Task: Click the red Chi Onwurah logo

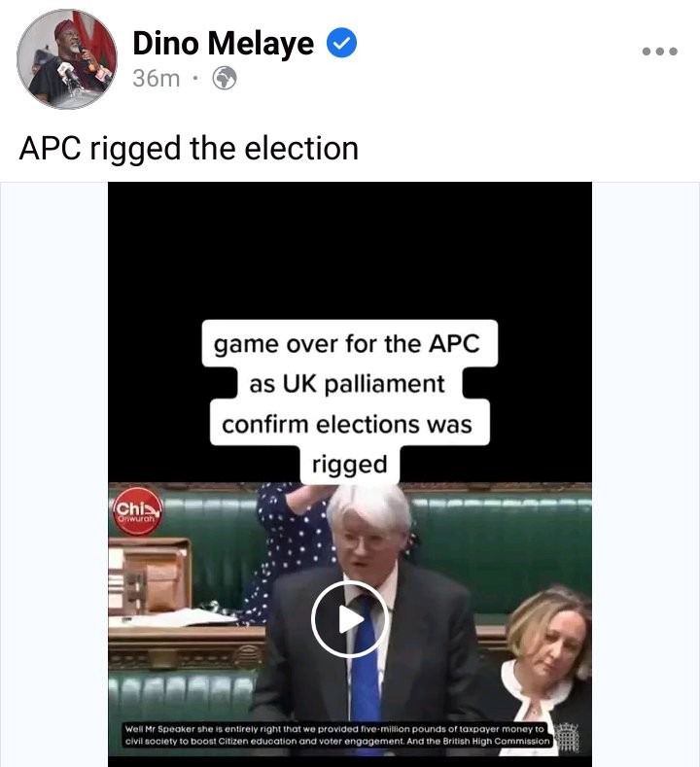Action: coord(137,510)
